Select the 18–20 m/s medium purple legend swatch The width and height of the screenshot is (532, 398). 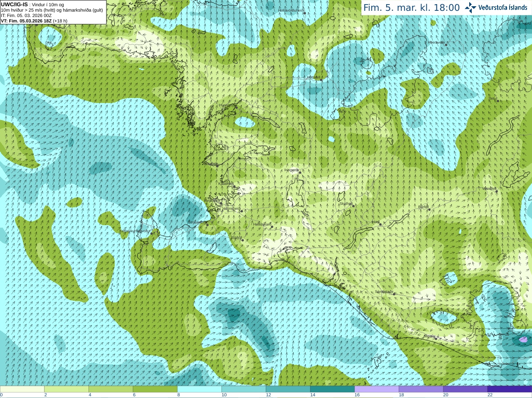[421, 389]
